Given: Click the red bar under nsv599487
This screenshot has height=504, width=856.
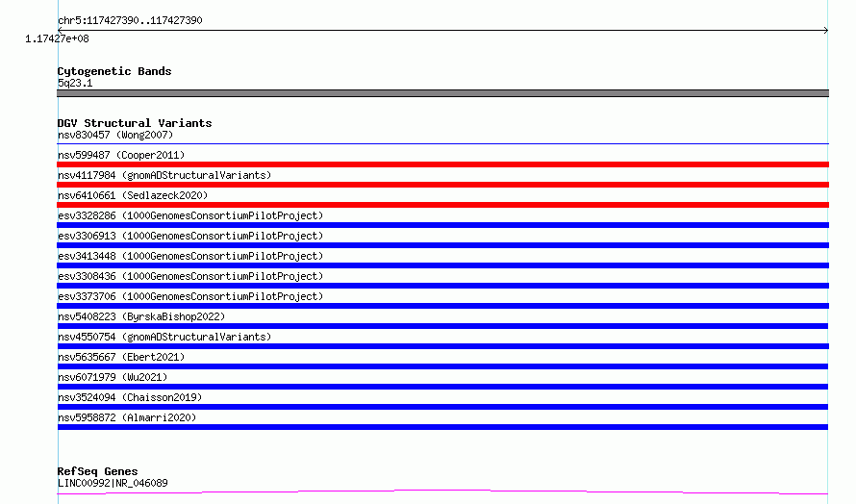Looking at the screenshot, I should pyautogui.click(x=442, y=164).
